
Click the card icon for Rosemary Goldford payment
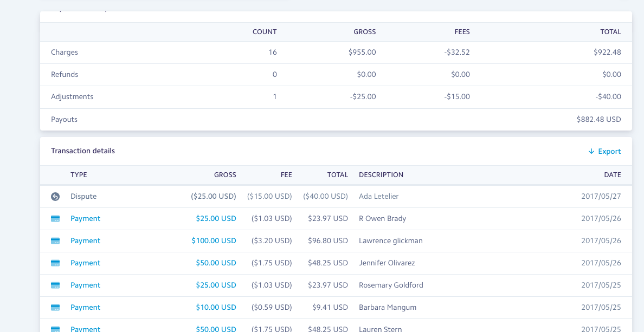point(55,285)
